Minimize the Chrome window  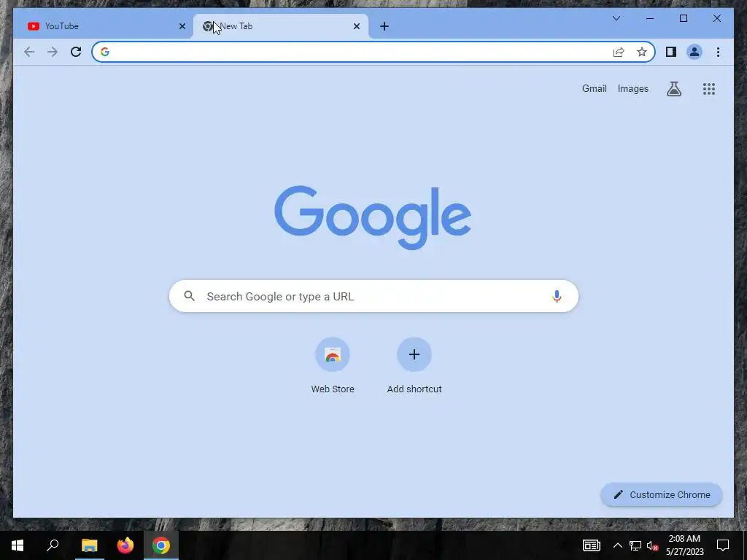pyautogui.click(x=650, y=18)
